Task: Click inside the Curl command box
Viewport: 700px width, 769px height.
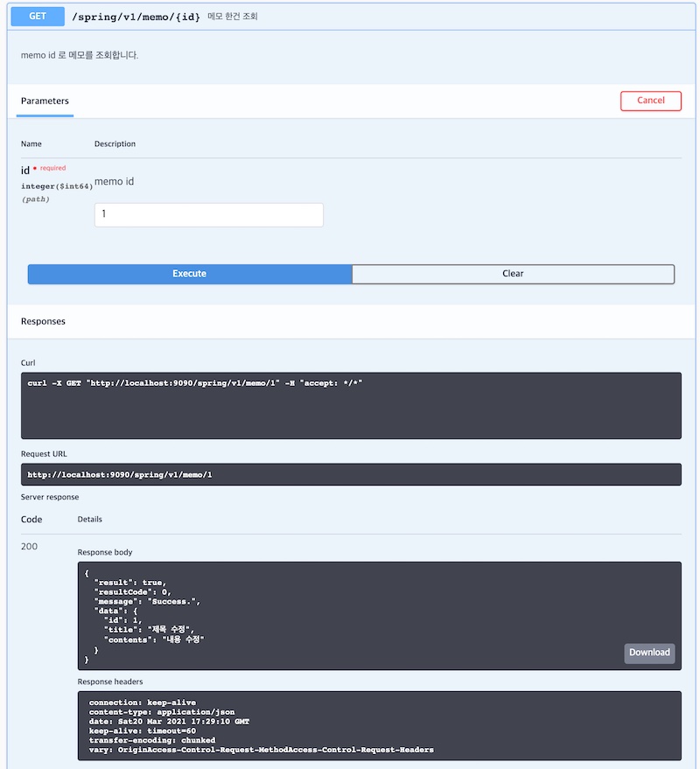Action: (351, 406)
